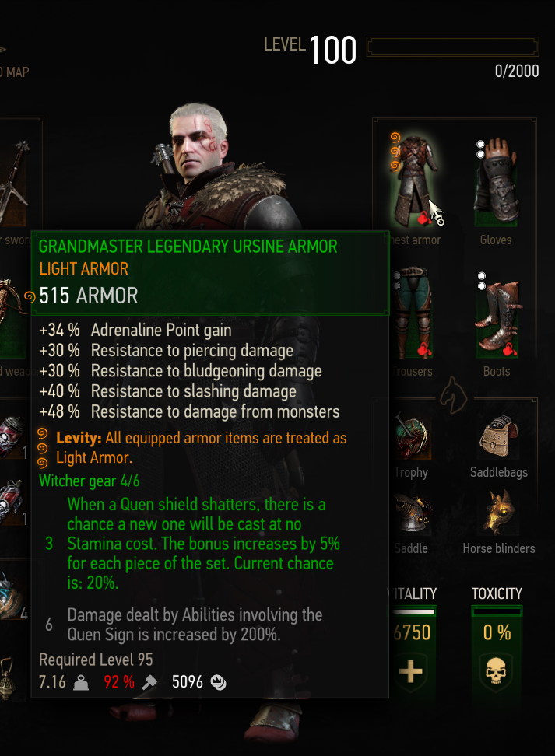Click the Toxicity skull icon
Screen dimensions: 555x756
pyautogui.click(x=496, y=670)
